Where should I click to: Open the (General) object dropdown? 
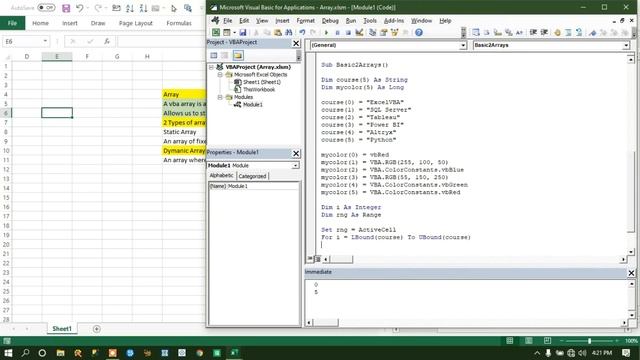pos(463,45)
